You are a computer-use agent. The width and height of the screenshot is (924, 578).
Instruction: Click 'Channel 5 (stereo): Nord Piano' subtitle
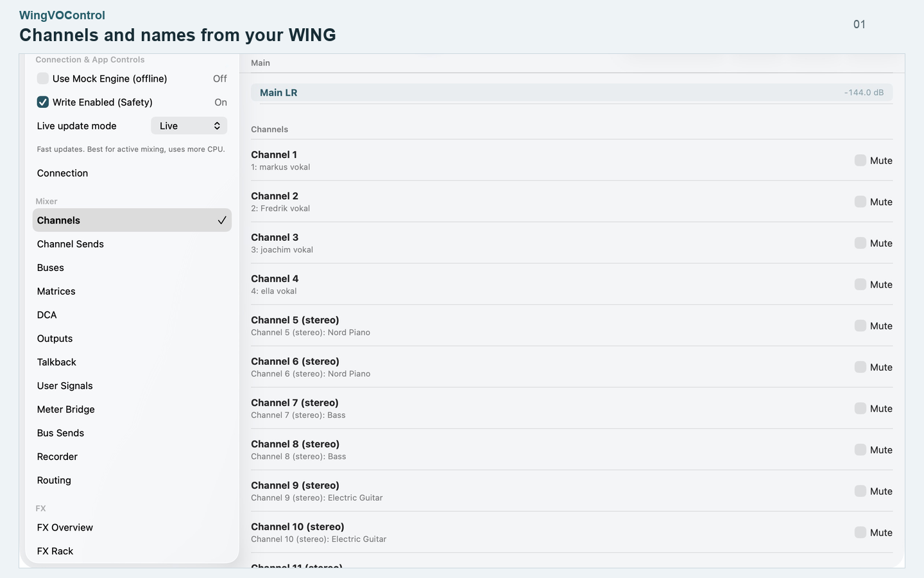click(311, 333)
